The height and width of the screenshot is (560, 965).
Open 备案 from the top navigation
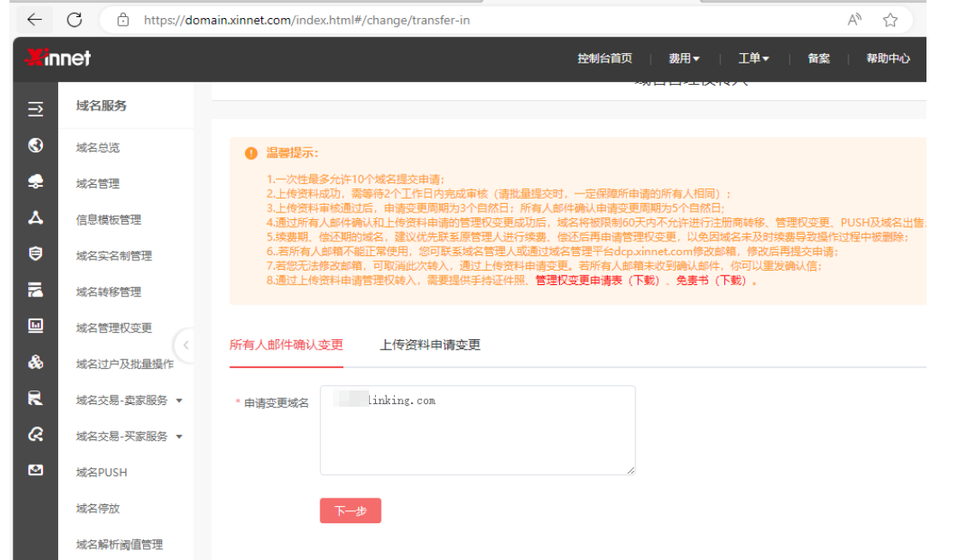tap(817, 57)
